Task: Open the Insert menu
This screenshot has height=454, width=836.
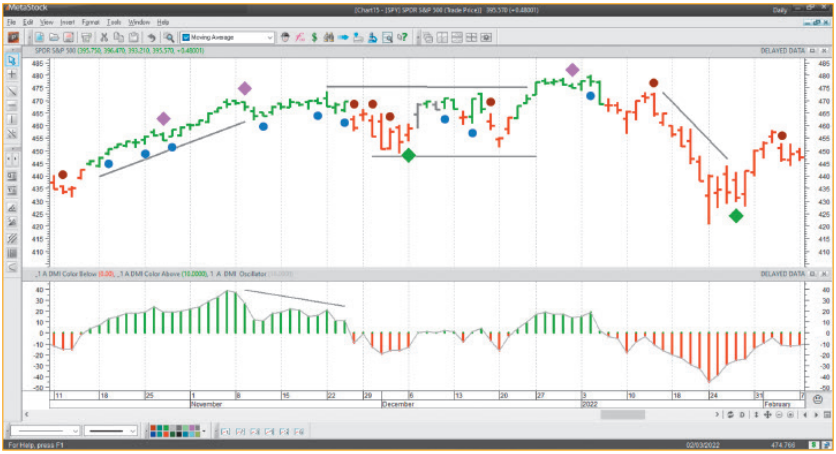Action: coord(67,22)
